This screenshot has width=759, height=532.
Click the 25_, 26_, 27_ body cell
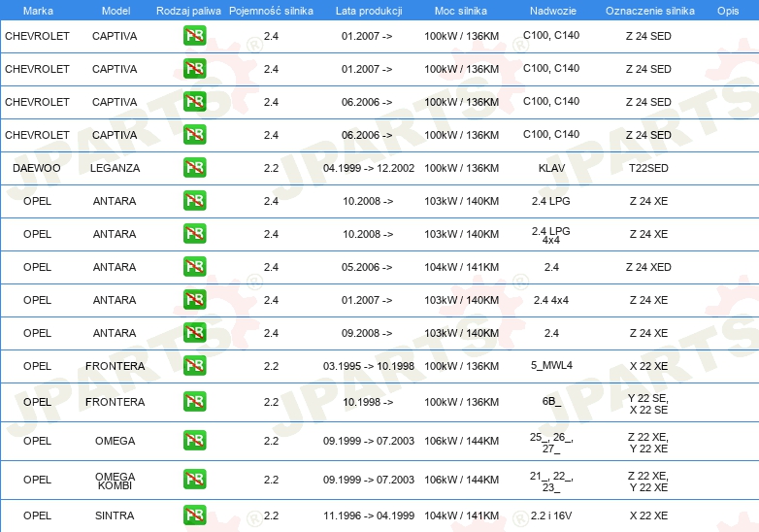pyautogui.click(x=551, y=443)
